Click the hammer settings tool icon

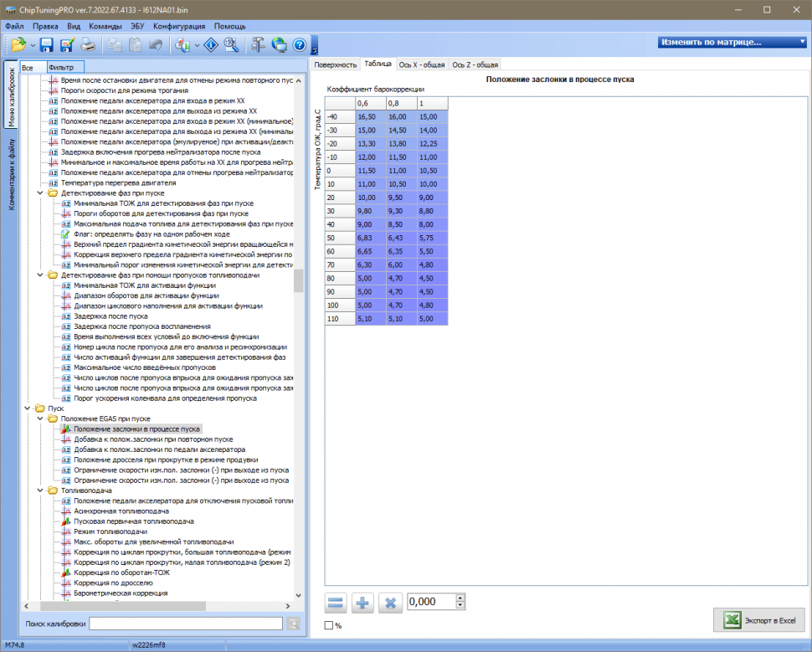tap(259, 45)
